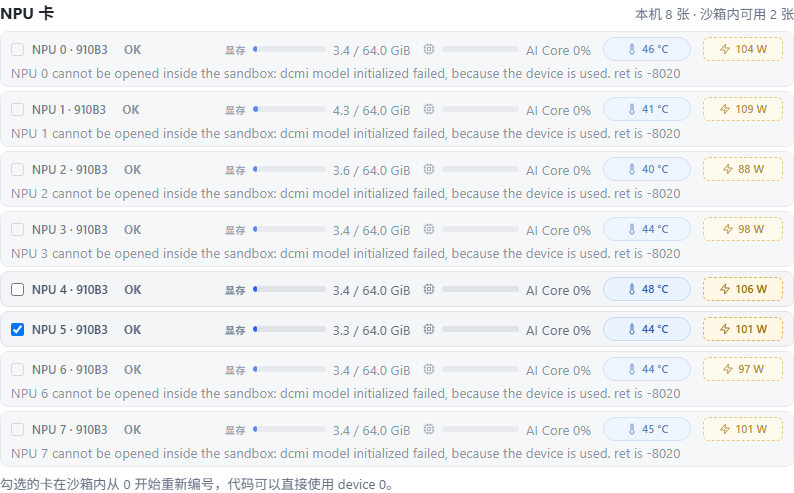Click the thermometer icon in the 46 °C badge

(631, 49)
